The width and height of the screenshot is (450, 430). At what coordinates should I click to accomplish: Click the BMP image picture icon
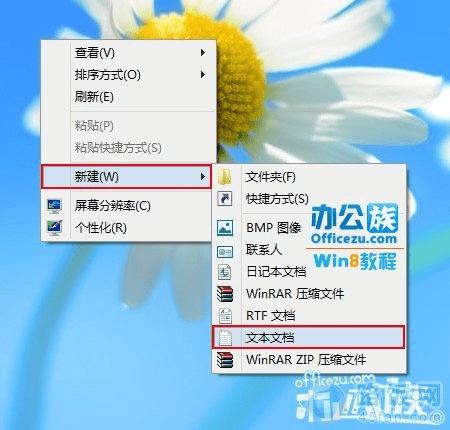[x=225, y=228]
